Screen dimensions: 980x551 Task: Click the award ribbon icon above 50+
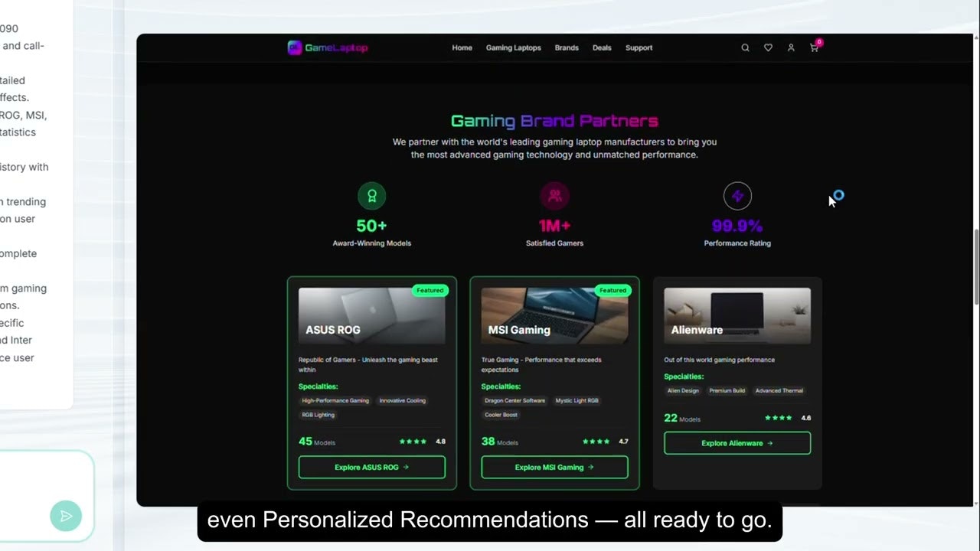(372, 196)
